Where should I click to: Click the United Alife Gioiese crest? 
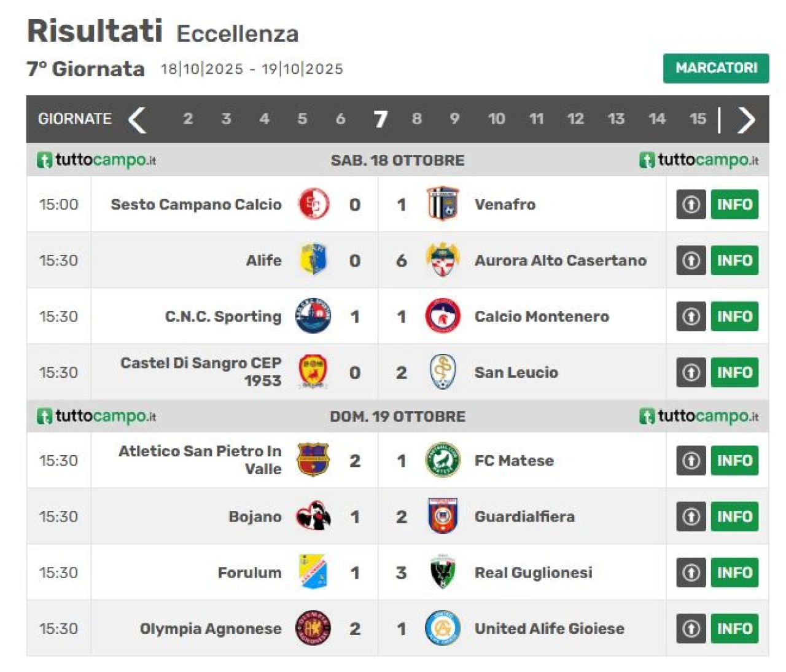click(x=442, y=628)
